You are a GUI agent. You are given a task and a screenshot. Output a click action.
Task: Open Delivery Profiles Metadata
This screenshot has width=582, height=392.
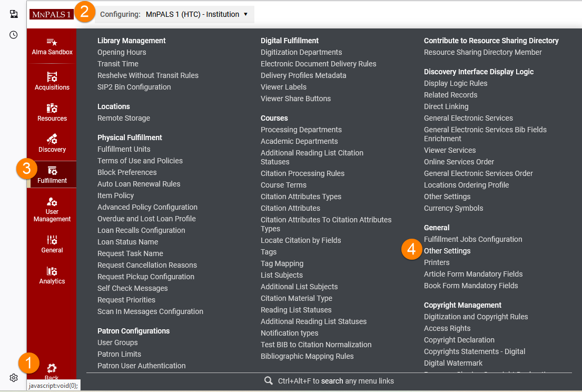pyautogui.click(x=303, y=75)
